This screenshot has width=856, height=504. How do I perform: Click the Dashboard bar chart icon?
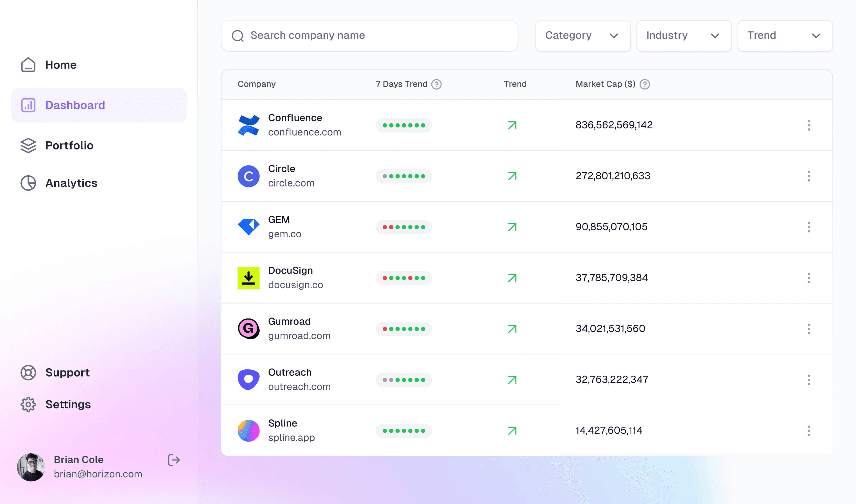tap(28, 105)
